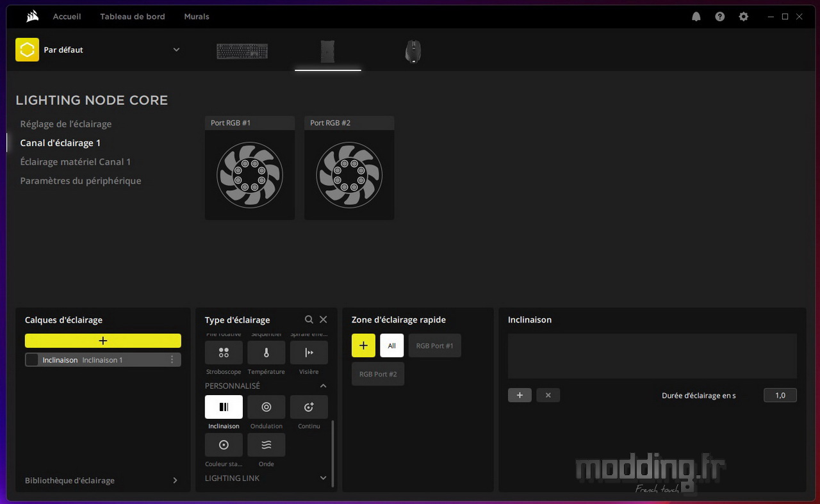Select the Couleur statique lighting type
This screenshot has width=820, height=504.
[x=224, y=444]
